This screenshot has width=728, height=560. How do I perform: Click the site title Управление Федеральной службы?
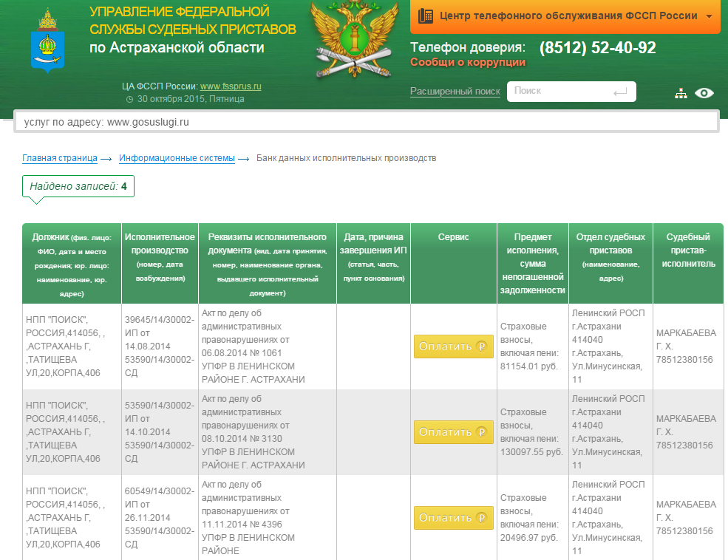click(x=193, y=21)
